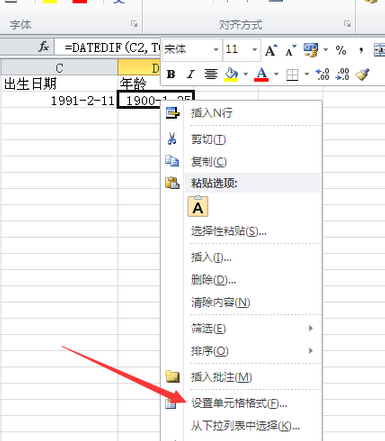Screen dimensions: 385x441
Task: Click center alignment icon in mini toolbar
Action: [211, 74]
